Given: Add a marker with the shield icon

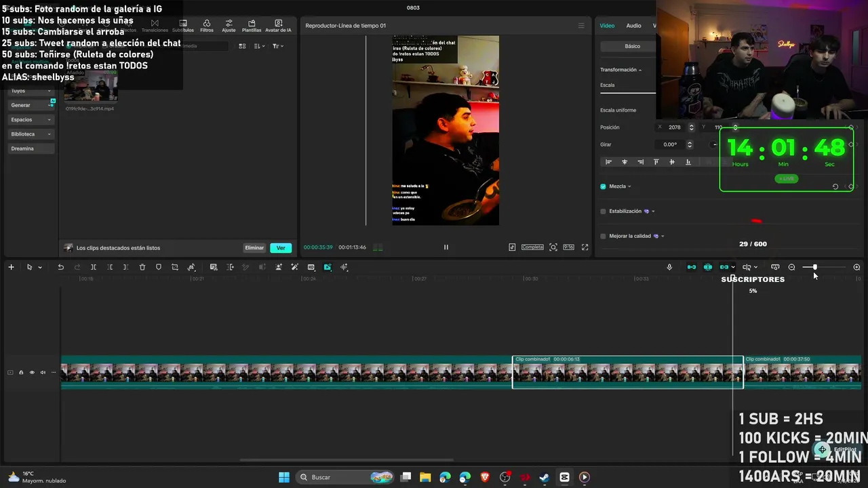Looking at the screenshot, I should click(159, 267).
